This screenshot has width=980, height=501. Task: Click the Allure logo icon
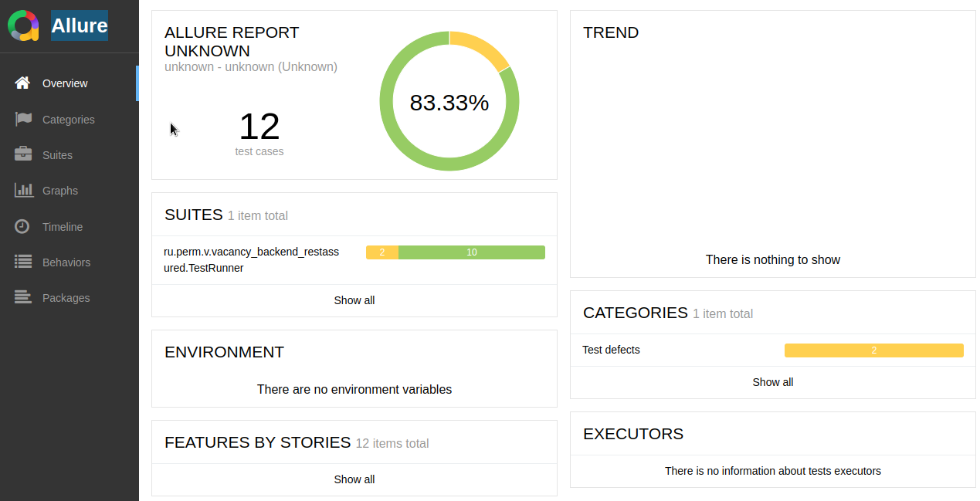pyautogui.click(x=23, y=25)
